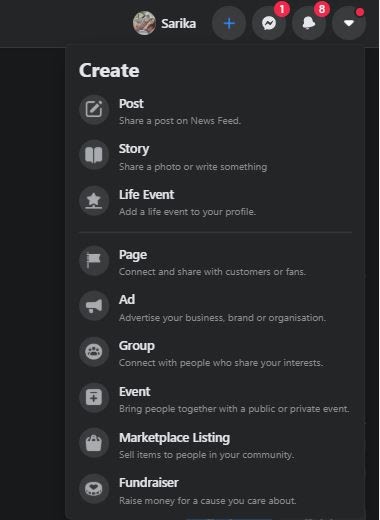Click the Group menu item label
Image resolution: width=380 pixels, height=520 pixels.
pyautogui.click(x=137, y=346)
